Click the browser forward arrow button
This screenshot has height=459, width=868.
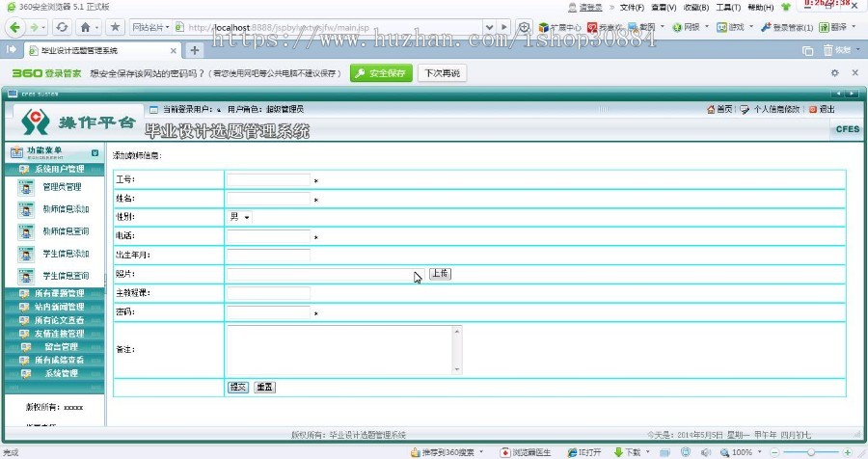point(35,27)
